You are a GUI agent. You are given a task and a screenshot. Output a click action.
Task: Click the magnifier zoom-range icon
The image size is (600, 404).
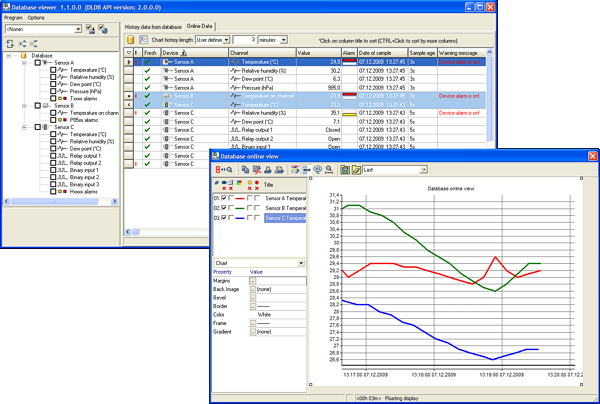(329, 169)
